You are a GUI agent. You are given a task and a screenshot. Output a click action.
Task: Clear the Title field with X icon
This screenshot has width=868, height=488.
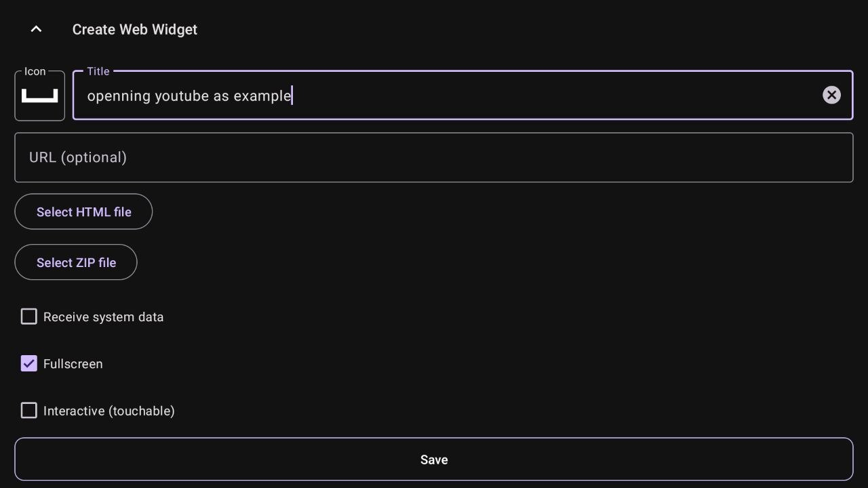(x=831, y=95)
